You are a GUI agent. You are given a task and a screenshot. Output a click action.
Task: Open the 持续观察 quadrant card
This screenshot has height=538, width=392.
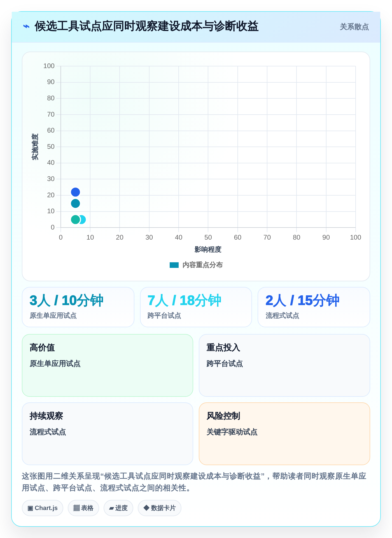click(x=108, y=434)
